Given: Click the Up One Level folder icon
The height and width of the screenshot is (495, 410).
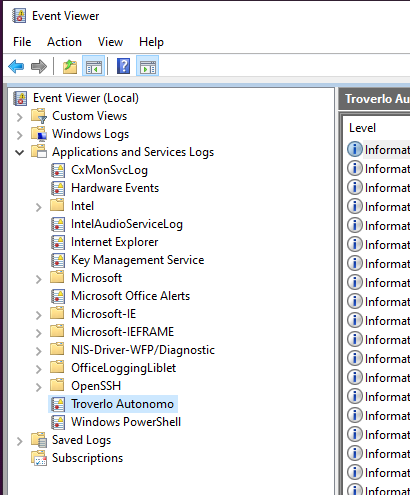Looking at the screenshot, I should coord(70,66).
